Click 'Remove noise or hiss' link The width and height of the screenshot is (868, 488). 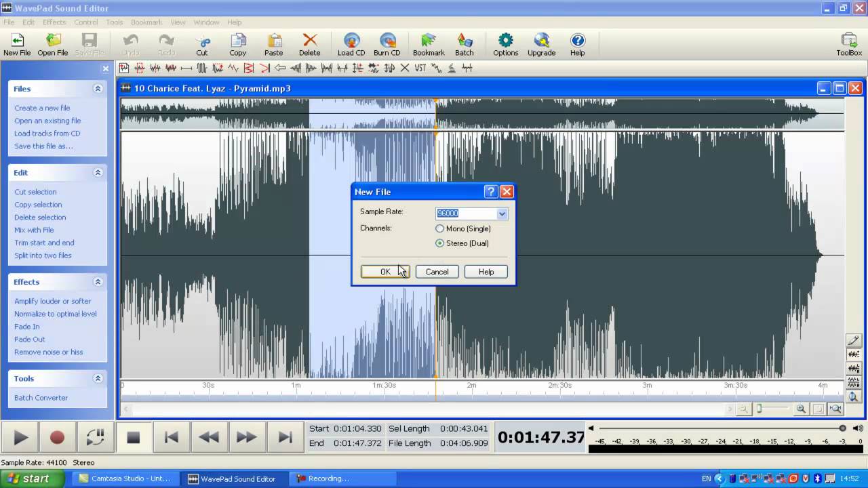pyautogui.click(x=49, y=352)
